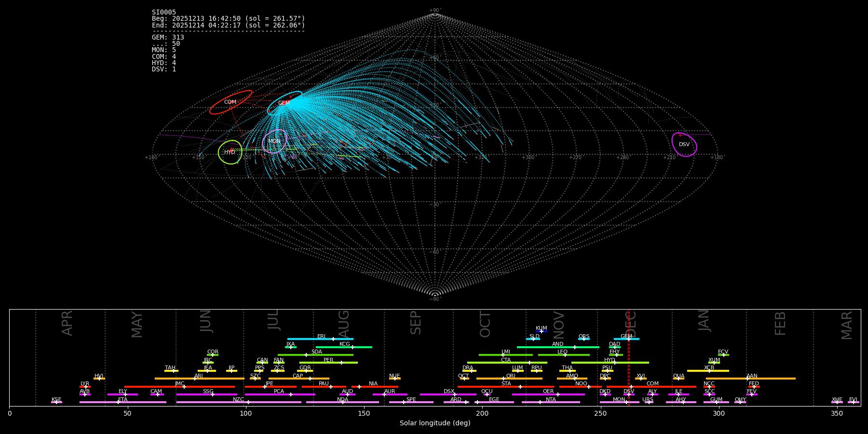
Task: Click the 'MON: 5' count line
Action: click(x=164, y=50)
